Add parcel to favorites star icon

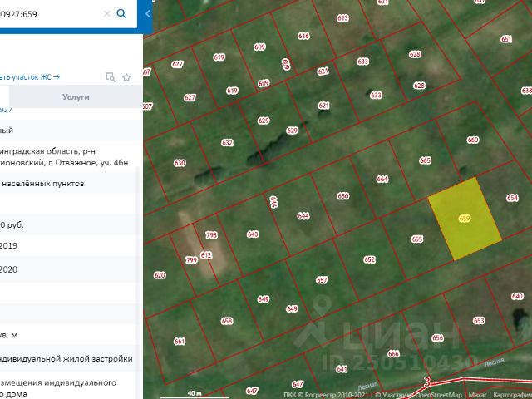click(x=126, y=77)
